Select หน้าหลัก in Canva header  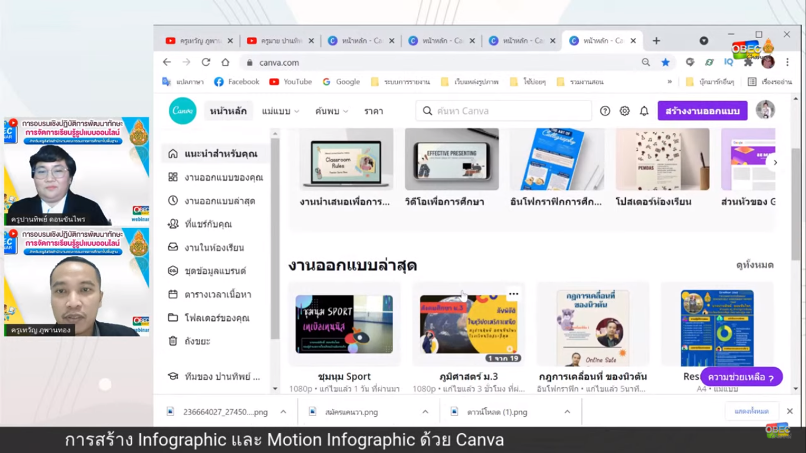[228, 111]
